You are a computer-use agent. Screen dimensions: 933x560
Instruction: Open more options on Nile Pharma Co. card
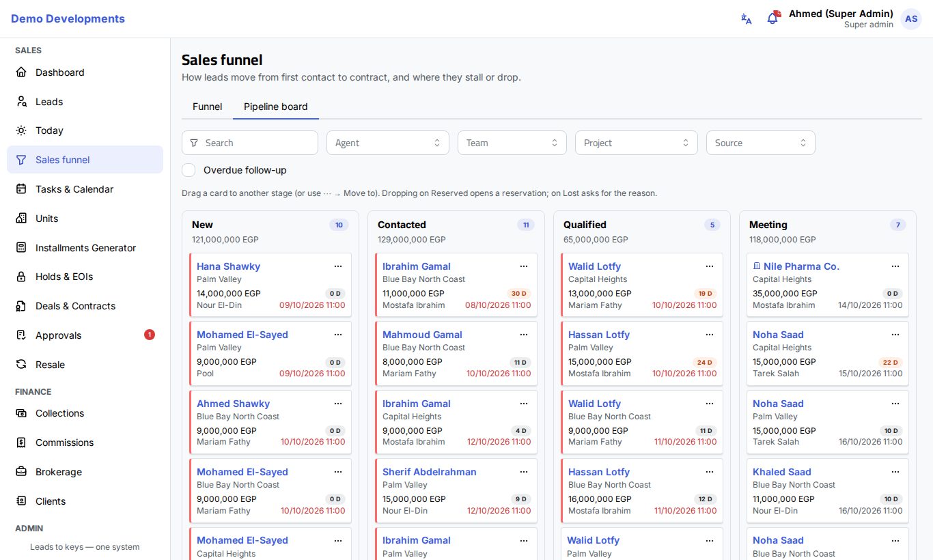tap(895, 266)
